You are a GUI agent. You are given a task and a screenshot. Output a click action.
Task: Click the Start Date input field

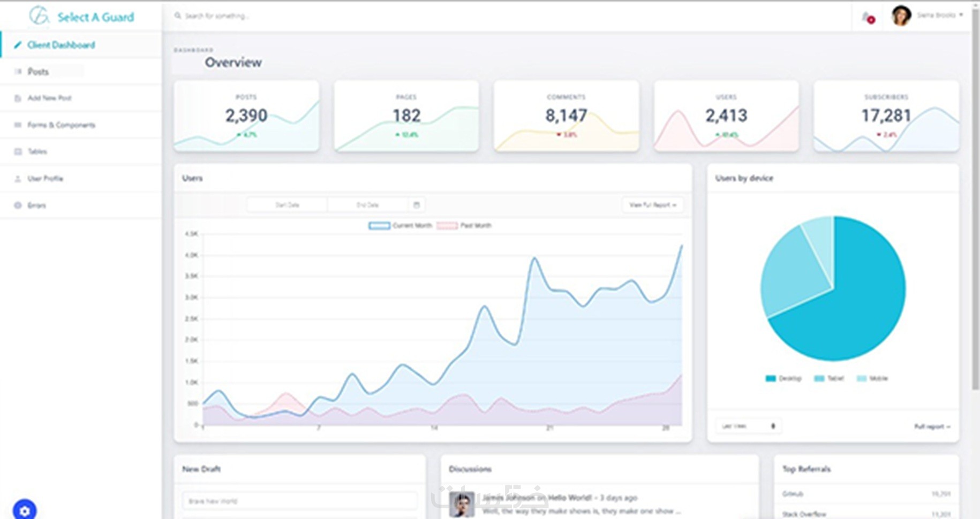coord(287,205)
